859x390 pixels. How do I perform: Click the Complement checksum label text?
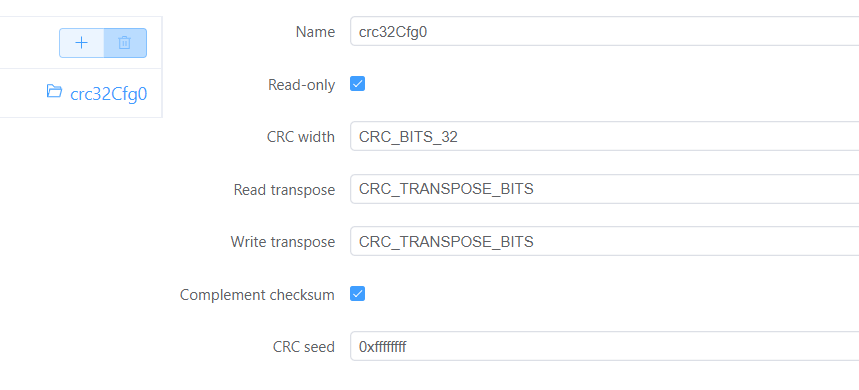tap(257, 295)
